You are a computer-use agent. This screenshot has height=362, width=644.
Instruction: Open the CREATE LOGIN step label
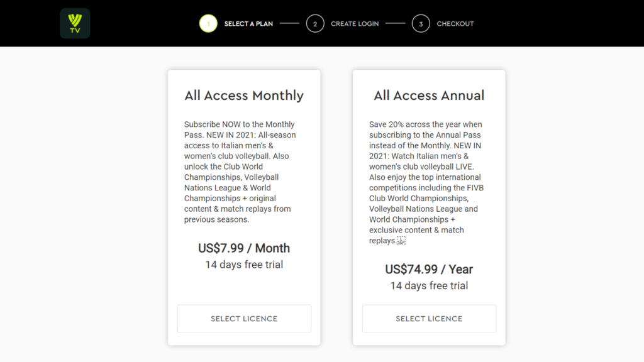pyautogui.click(x=355, y=24)
